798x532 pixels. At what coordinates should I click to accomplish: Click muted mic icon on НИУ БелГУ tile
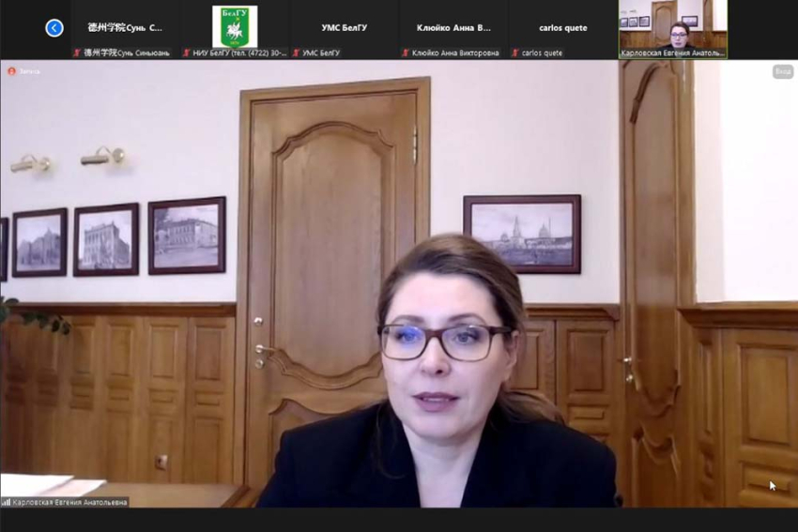click(x=186, y=53)
